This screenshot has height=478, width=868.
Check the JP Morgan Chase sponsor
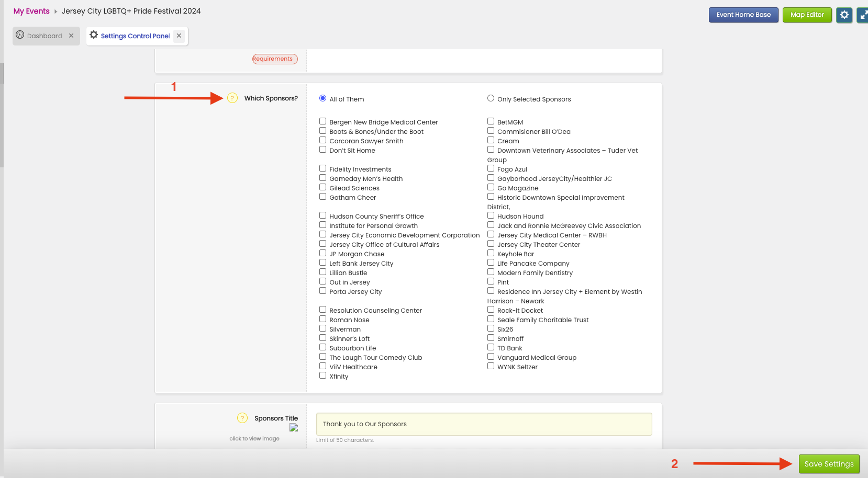tap(323, 253)
